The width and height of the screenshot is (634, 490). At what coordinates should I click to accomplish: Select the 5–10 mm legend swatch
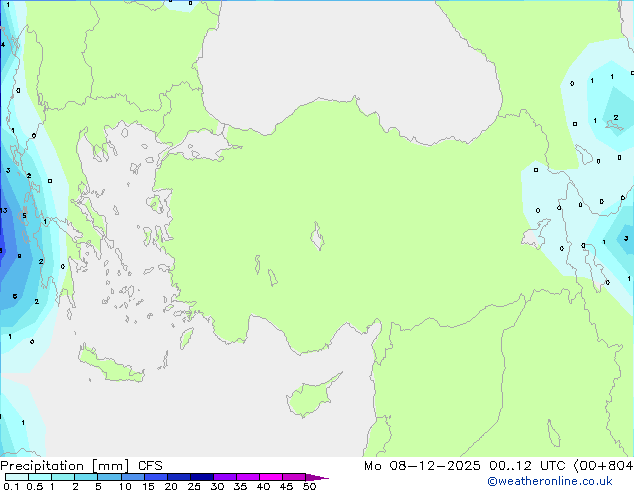(x=109, y=477)
